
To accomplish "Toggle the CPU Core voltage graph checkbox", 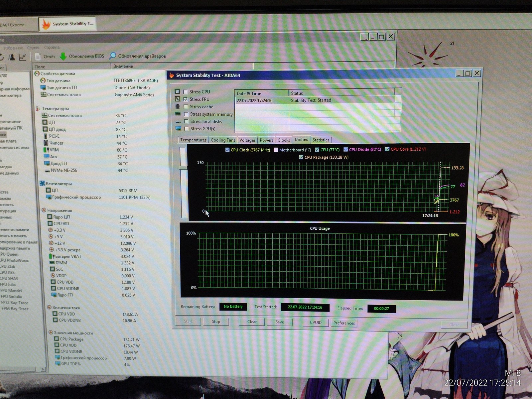I will click(387, 149).
